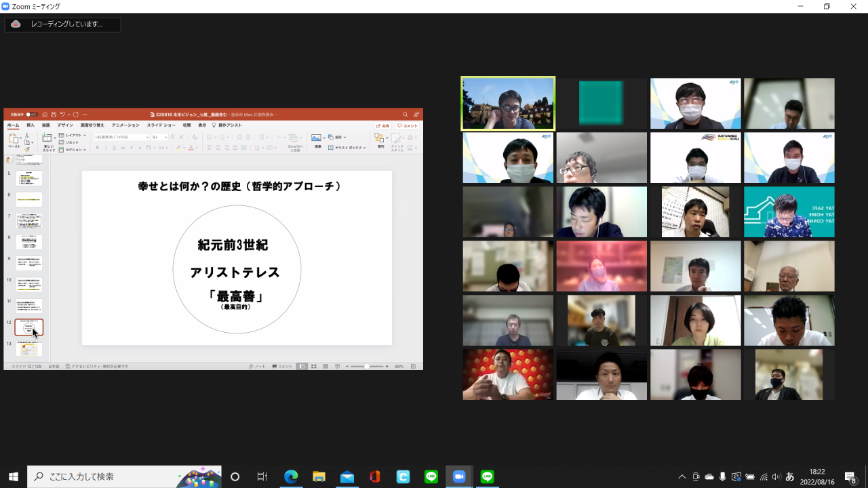This screenshot has width=868, height=488.
Task: Click the レコーディングしています recording indicator
Action: coord(62,24)
